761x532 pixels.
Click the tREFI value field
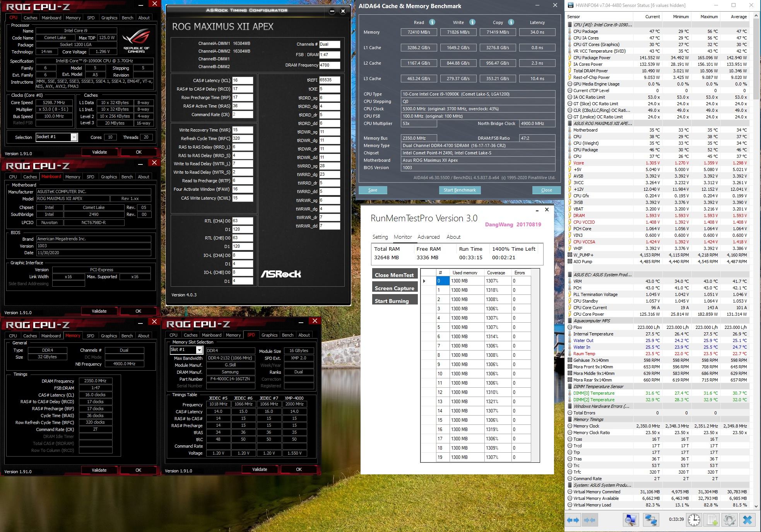[x=329, y=80]
